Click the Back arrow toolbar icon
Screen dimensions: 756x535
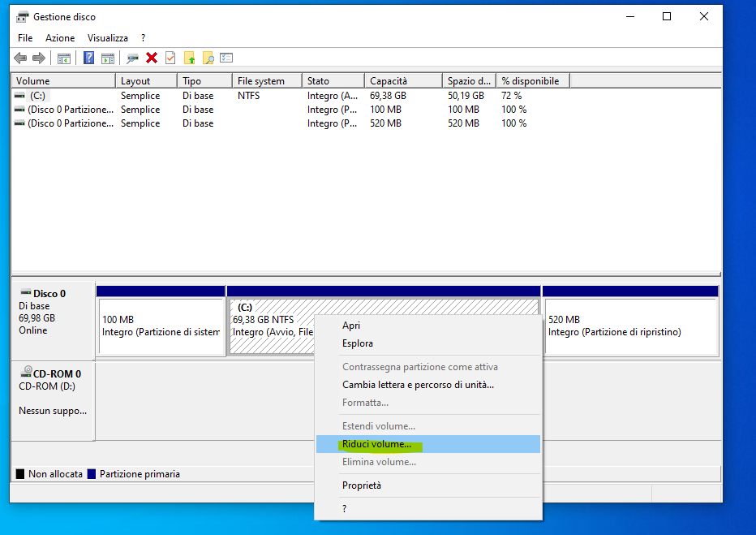[x=20, y=58]
